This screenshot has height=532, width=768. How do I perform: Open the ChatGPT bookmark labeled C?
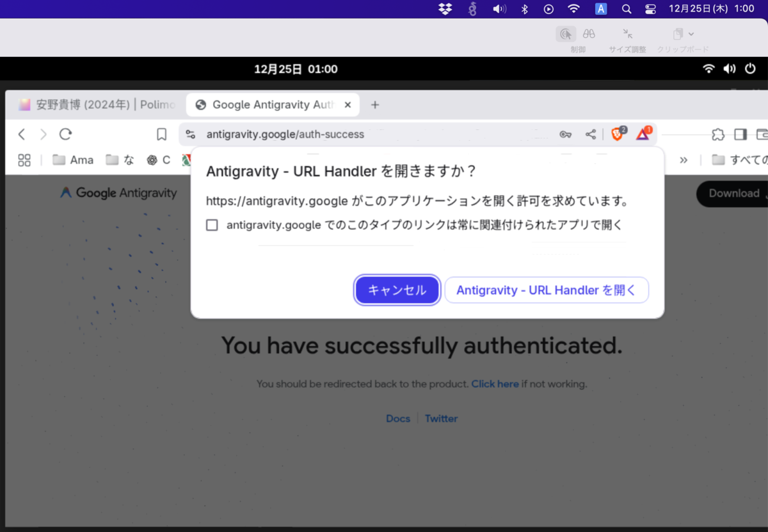[x=158, y=160]
